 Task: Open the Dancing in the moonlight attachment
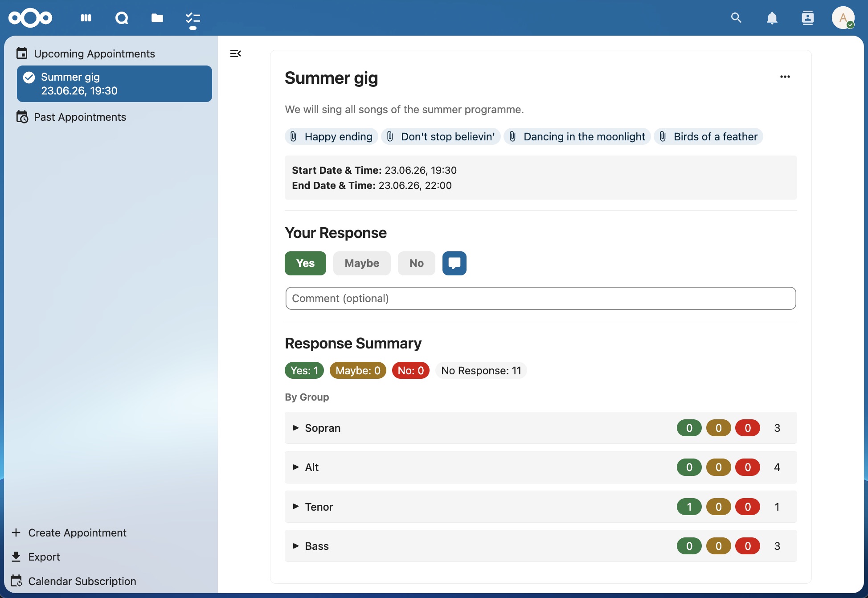coord(577,136)
